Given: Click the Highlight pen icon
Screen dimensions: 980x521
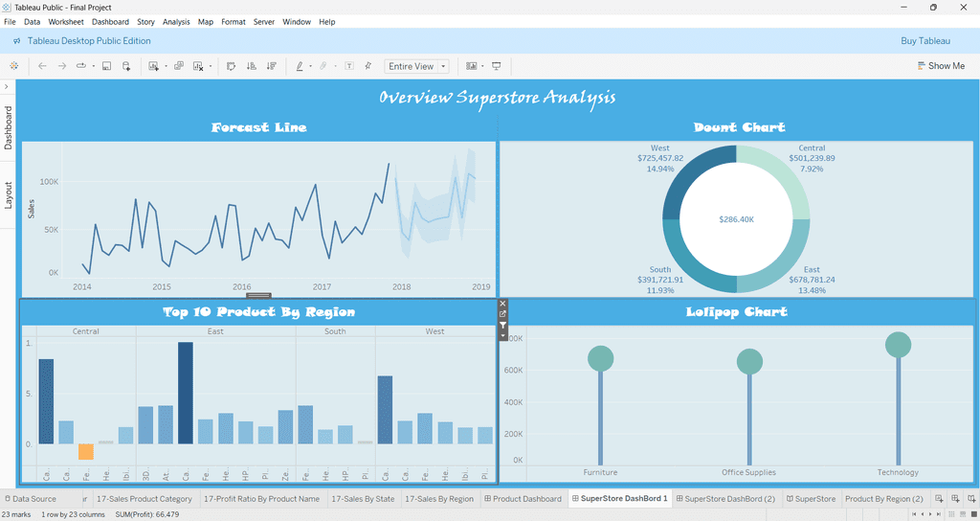Looking at the screenshot, I should coord(300,66).
